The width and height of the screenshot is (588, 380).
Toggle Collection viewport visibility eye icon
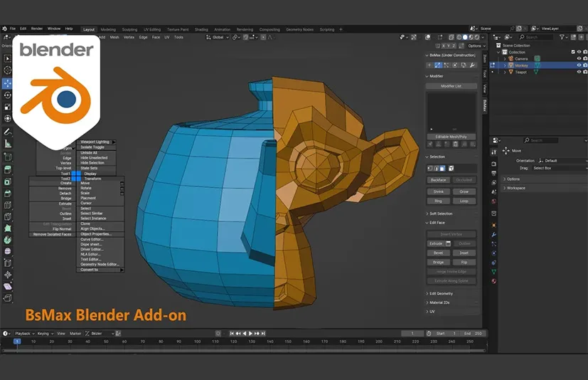tap(579, 52)
